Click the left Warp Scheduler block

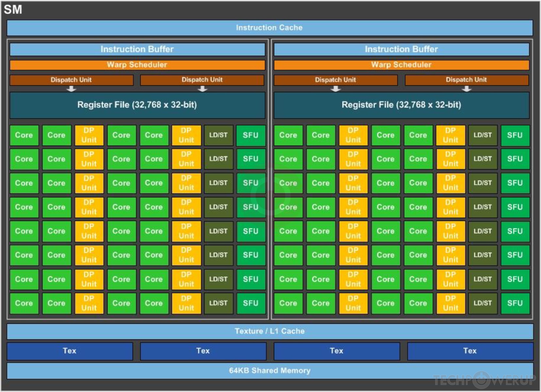coord(137,65)
